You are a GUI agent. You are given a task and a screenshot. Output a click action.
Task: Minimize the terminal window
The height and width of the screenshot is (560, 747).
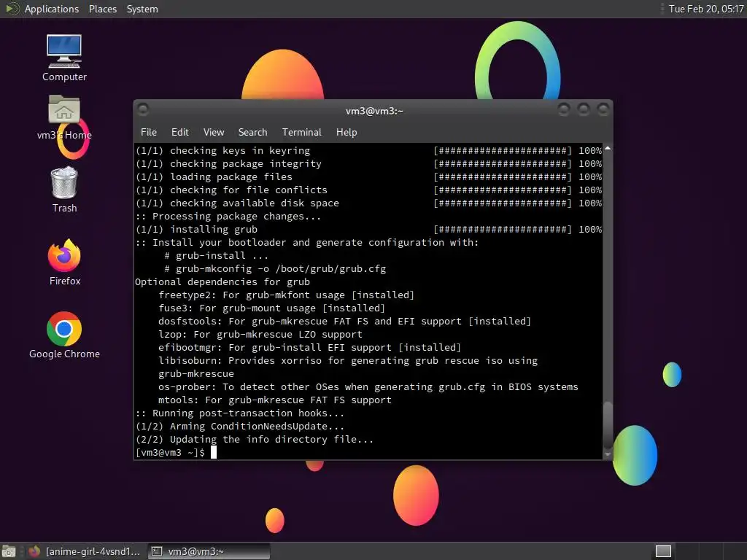click(x=564, y=109)
